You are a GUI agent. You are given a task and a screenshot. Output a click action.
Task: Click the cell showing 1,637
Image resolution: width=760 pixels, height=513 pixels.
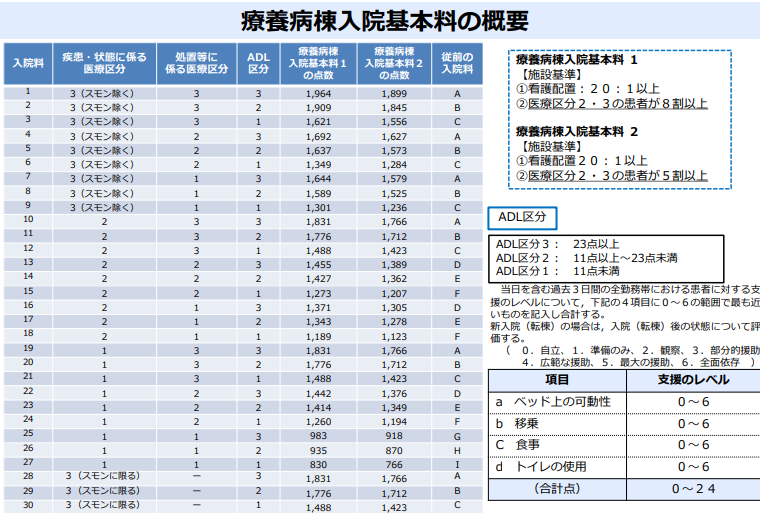318,151
